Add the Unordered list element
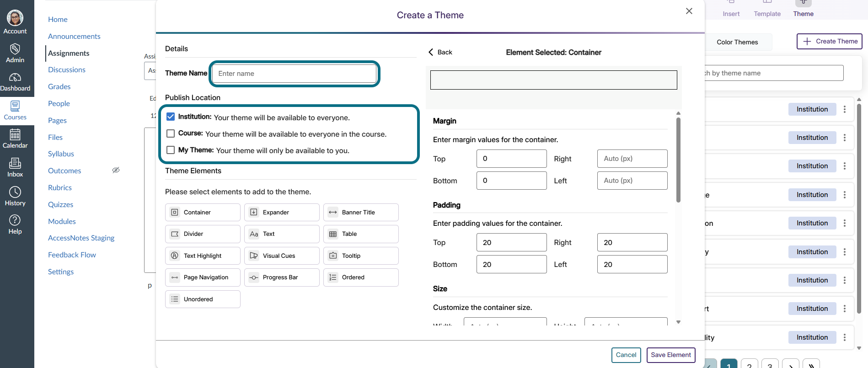Viewport: 868px width, 368px height. (x=203, y=299)
